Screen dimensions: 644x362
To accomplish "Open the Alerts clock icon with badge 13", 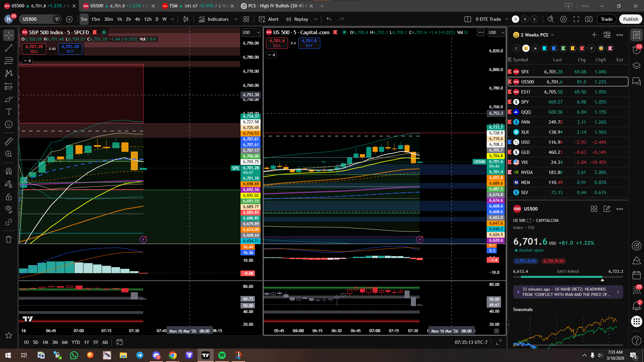I will (x=636, y=50).
